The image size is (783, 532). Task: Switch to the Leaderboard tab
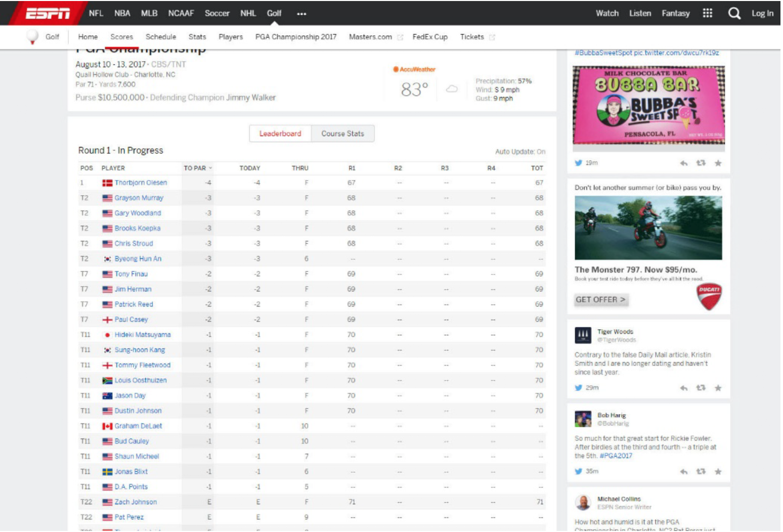click(281, 134)
